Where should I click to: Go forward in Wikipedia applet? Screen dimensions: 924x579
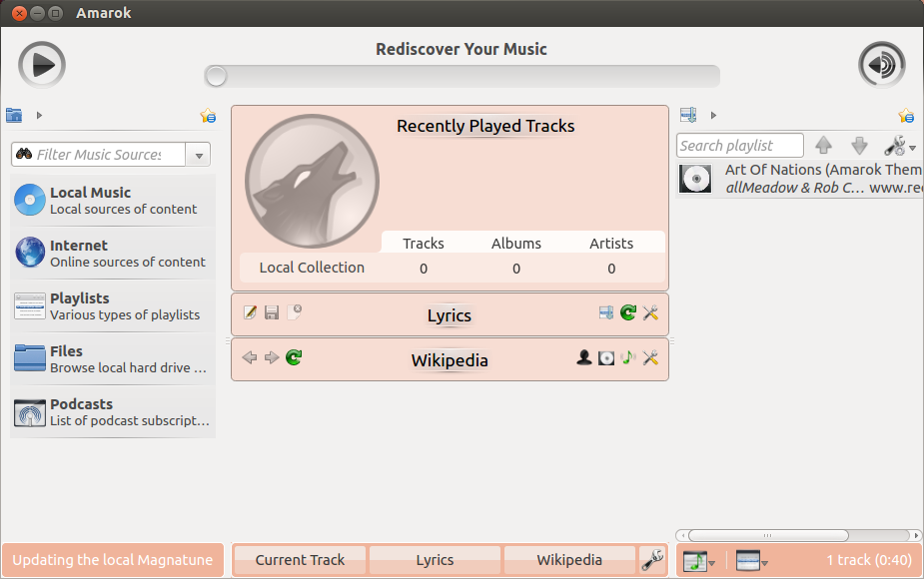(x=272, y=357)
